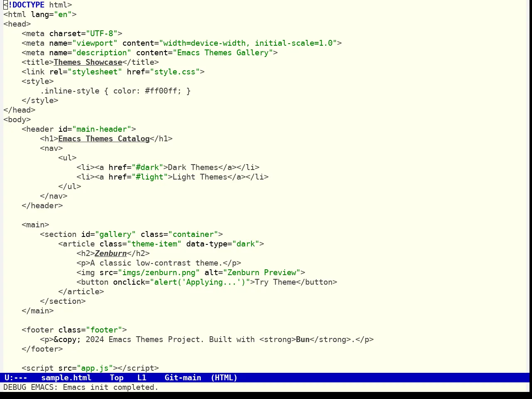
Task: Click the '"description"' name string
Action: (x=102, y=53)
